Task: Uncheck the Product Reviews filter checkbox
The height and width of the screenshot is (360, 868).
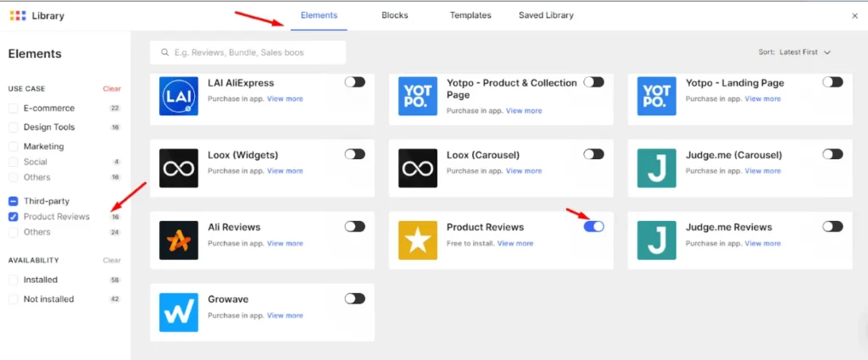Action: pyautogui.click(x=14, y=217)
